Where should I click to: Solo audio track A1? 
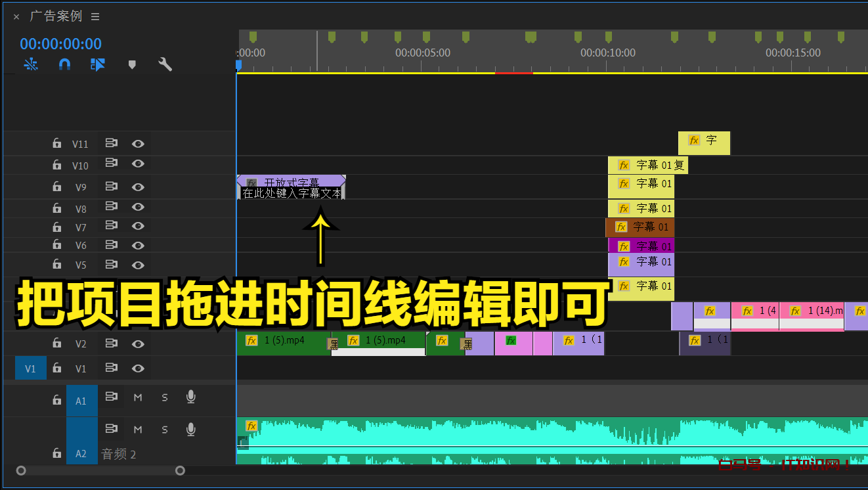coord(165,397)
